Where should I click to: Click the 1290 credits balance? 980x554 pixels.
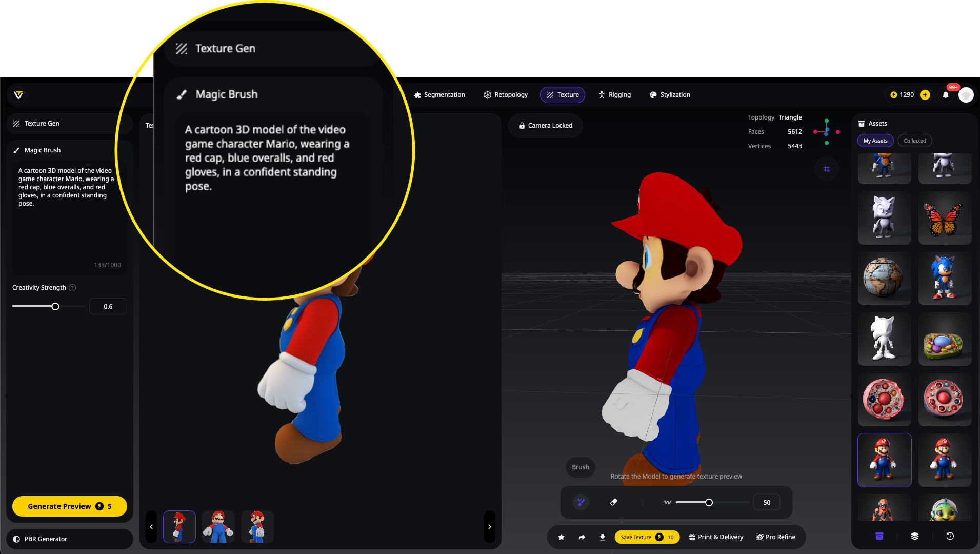pyautogui.click(x=902, y=95)
